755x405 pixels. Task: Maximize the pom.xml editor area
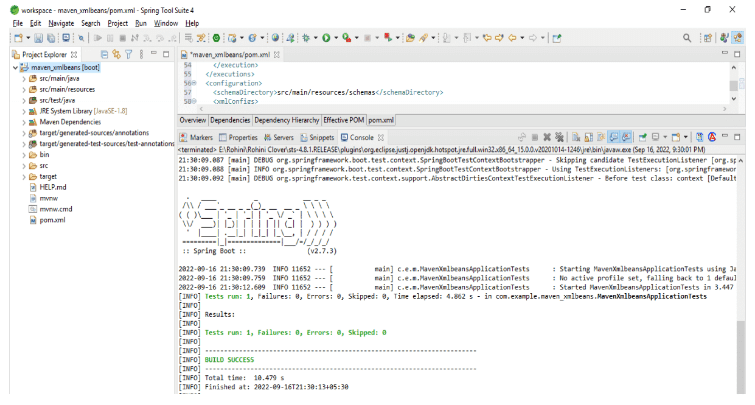coord(737,54)
